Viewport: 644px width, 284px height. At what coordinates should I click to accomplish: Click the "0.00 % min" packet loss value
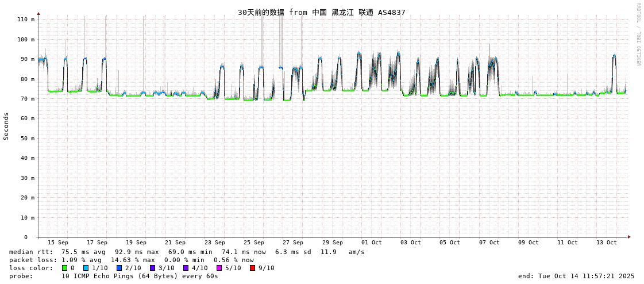[x=184, y=260]
